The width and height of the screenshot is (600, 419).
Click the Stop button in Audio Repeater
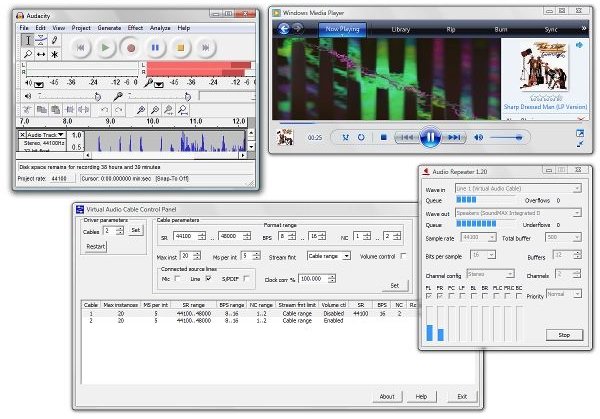564,335
